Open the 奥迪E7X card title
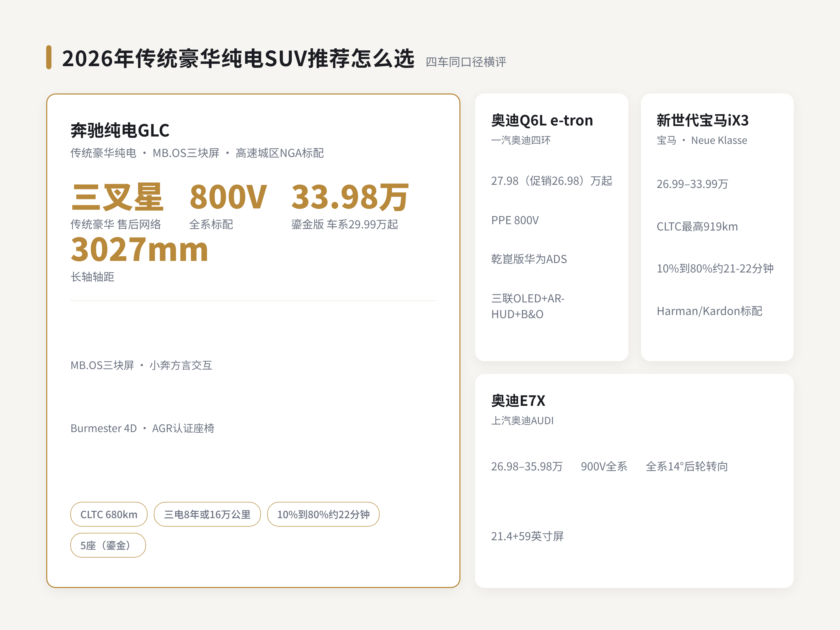Viewport: 840px width, 630px height. [518, 401]
